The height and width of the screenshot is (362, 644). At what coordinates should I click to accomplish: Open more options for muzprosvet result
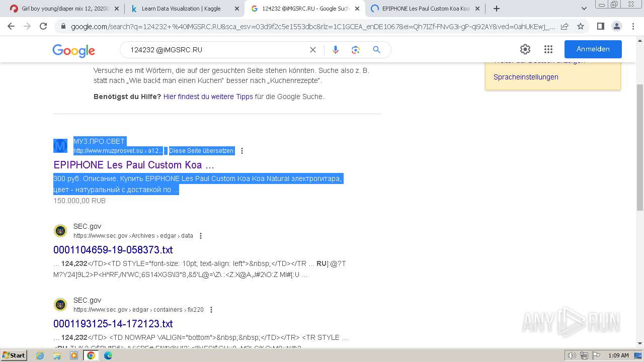[x=242, y=151]
